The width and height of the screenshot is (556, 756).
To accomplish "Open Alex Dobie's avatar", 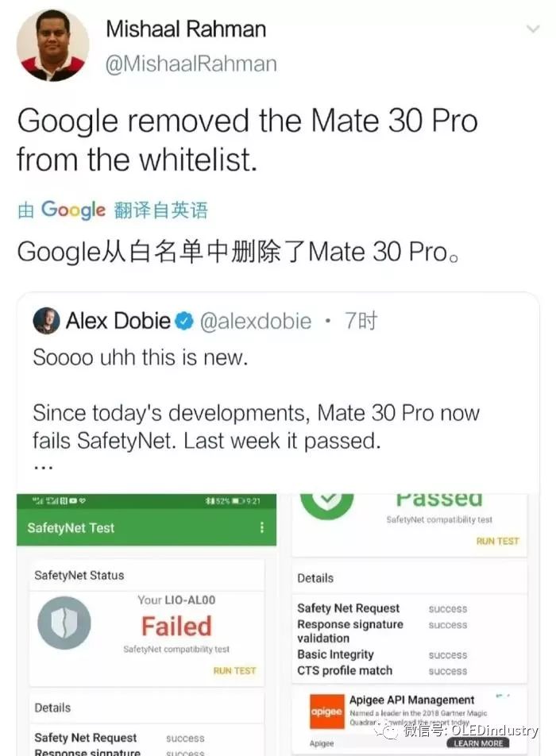I will 46,321.
